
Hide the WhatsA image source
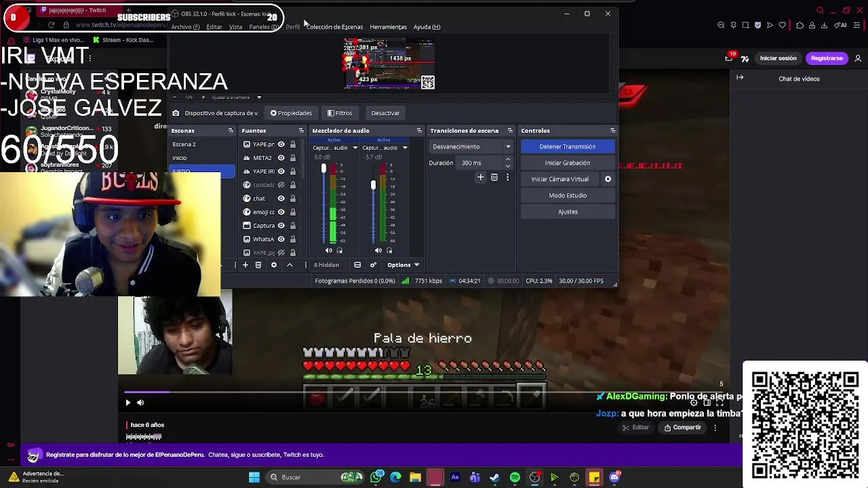click(281, 239)
